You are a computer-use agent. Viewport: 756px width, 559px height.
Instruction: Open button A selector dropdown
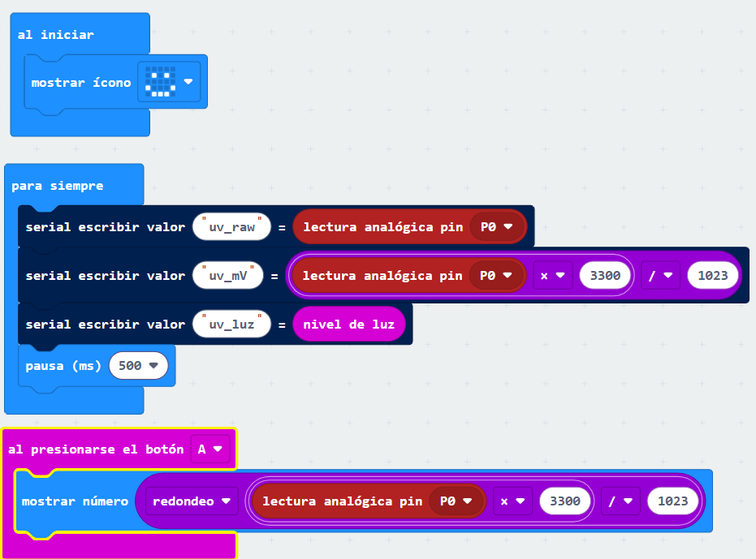tap(210, 449)
